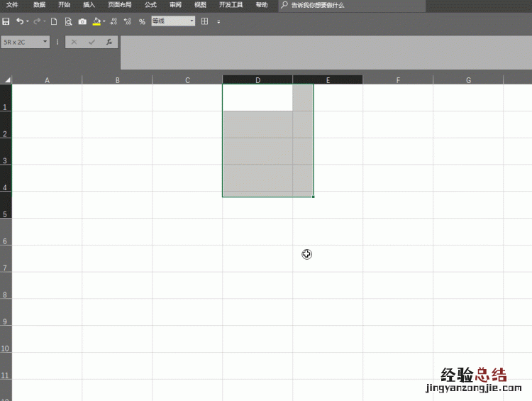Click the insert function fx icon
This screenshot has width=532, height=401.
click(x=109, y=42)
